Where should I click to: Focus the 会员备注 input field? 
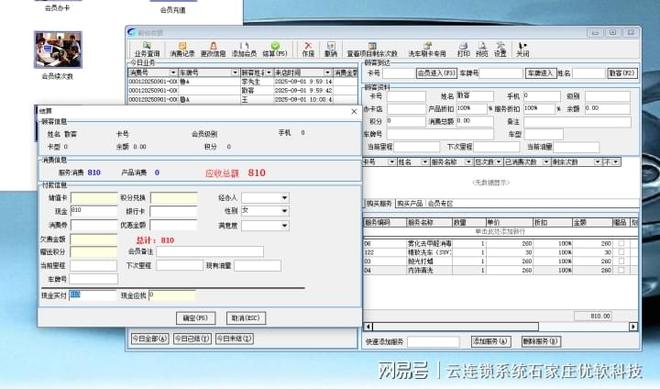(210, 252)
